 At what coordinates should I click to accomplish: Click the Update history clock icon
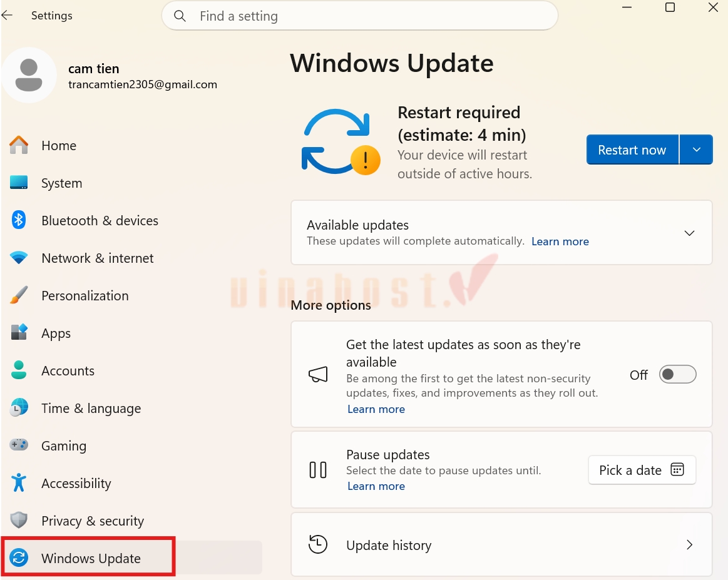click(318, 544)
